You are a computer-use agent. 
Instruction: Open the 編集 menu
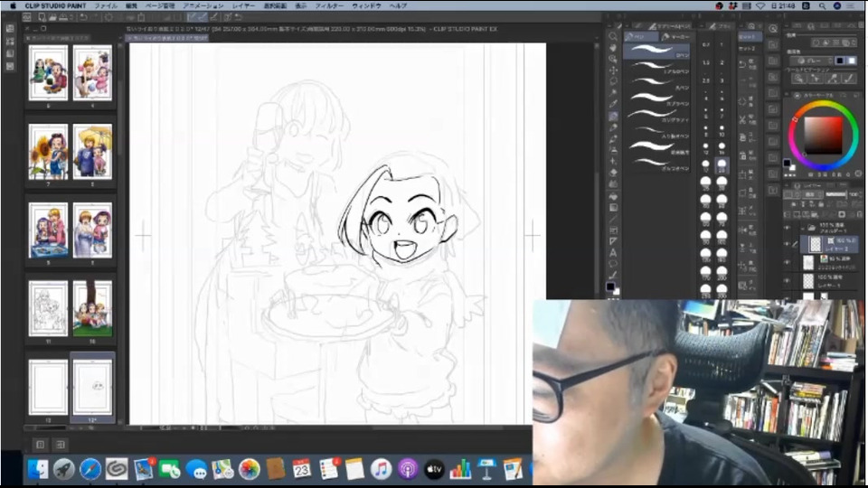(x=131, y=5)
